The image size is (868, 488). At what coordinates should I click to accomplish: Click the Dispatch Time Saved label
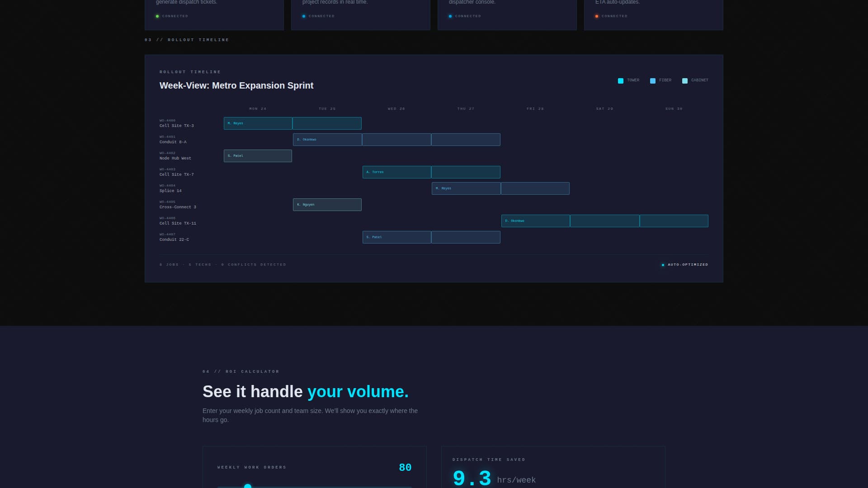pyautogui.click(x=489, y=460)
